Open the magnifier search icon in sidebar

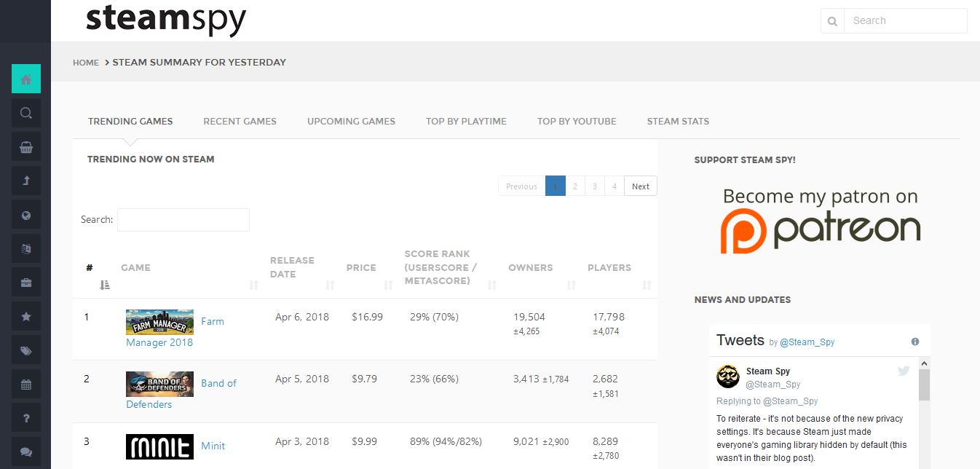(26, 113)
